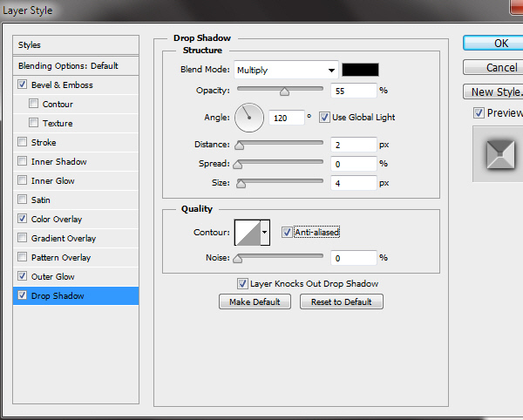Open the Blend Mode dropdown

coord(284,70)
